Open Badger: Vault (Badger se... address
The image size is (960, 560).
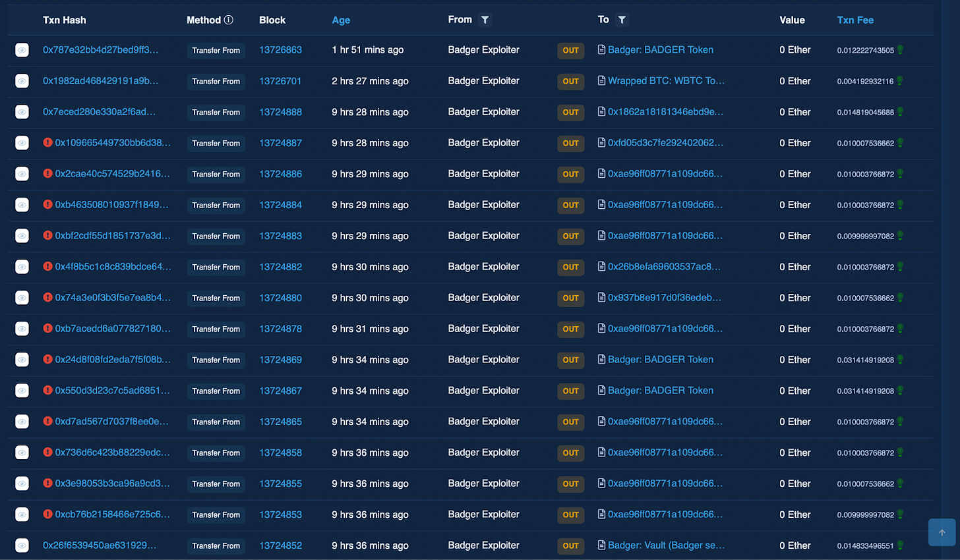[x=666, y=546]
